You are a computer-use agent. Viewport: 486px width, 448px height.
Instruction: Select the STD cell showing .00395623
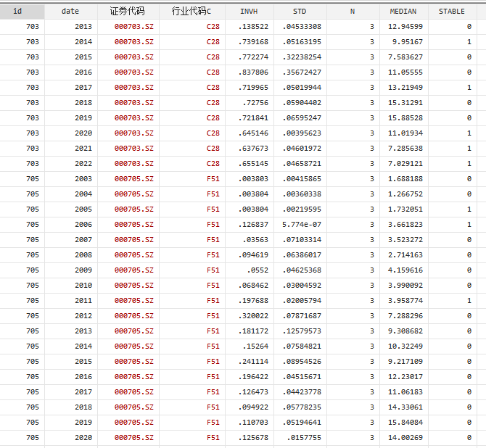[x=302, y=133]
